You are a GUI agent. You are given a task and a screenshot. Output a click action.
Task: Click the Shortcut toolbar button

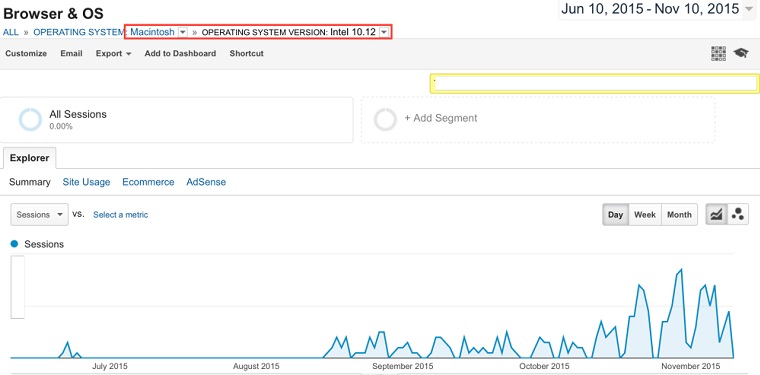[x=247, y=54]
